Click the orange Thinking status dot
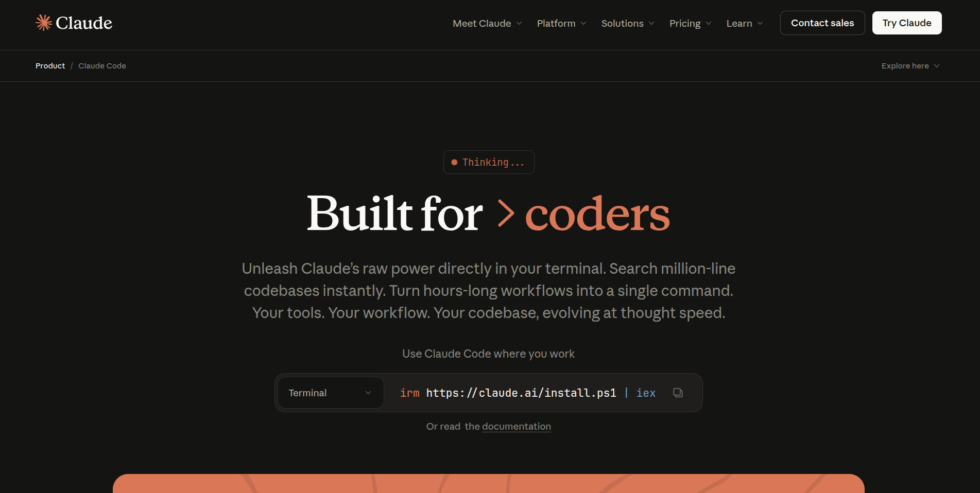This screenshot has height=493, width=980. point(454,163)
